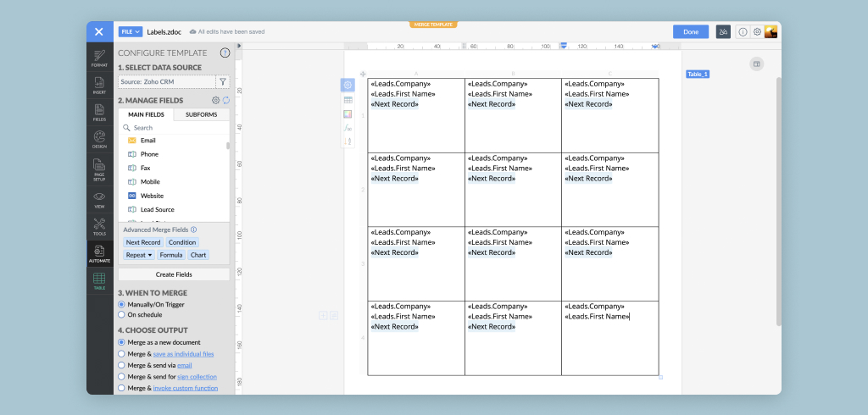The image size is (868, 415).
Task: Select Merge as a new document
Action: click(x=121, y=342)
